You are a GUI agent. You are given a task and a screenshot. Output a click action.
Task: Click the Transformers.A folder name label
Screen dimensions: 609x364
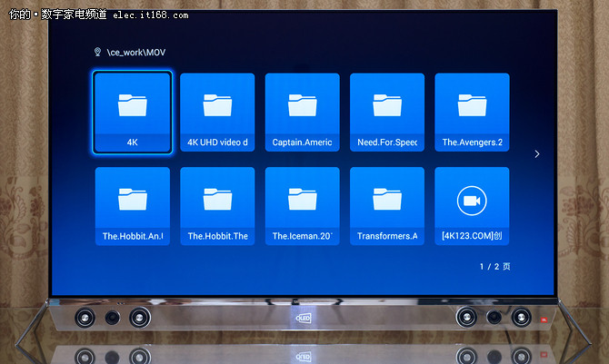(x=387, y=236)
